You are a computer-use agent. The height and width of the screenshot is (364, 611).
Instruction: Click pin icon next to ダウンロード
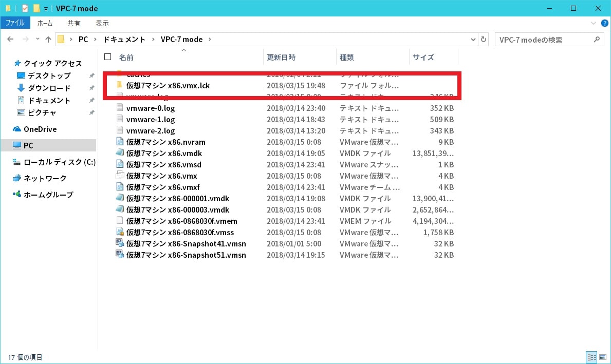(x=91, y=88)
